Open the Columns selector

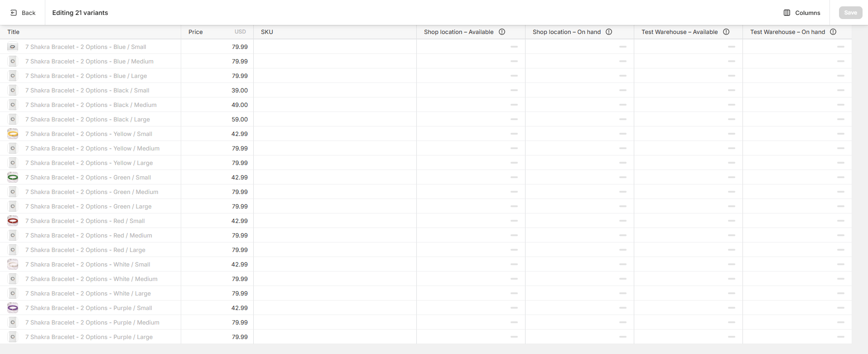pos(802,13)
